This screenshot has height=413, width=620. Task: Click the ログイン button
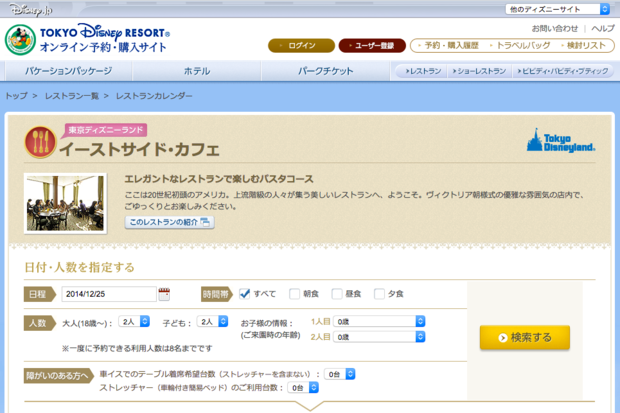(x=301, y=45)
